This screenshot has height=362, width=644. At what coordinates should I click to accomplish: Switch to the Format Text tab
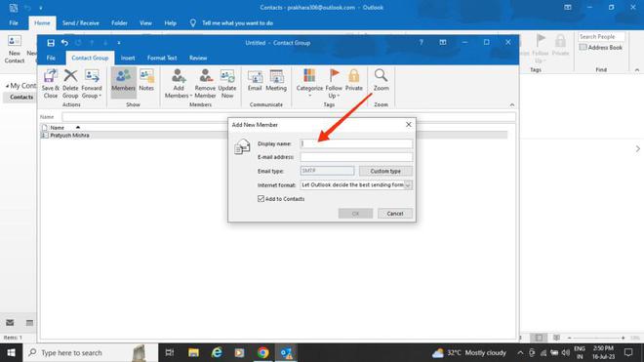[162, 58]
